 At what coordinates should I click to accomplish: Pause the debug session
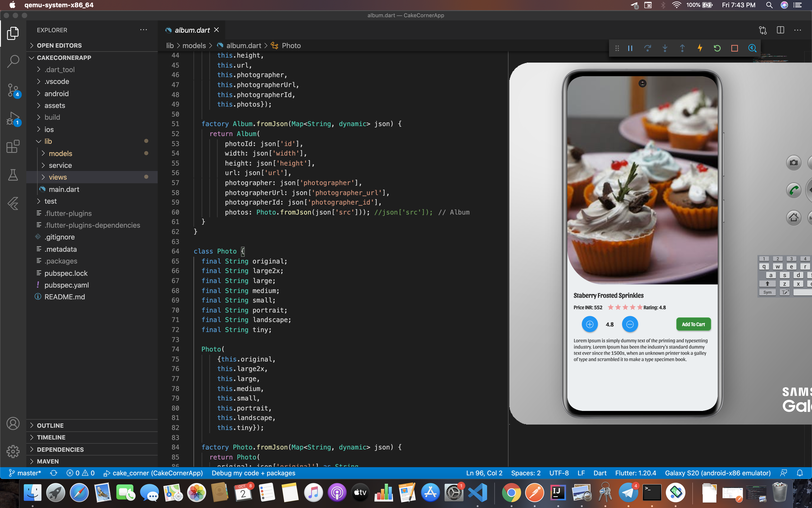[630, 48]
